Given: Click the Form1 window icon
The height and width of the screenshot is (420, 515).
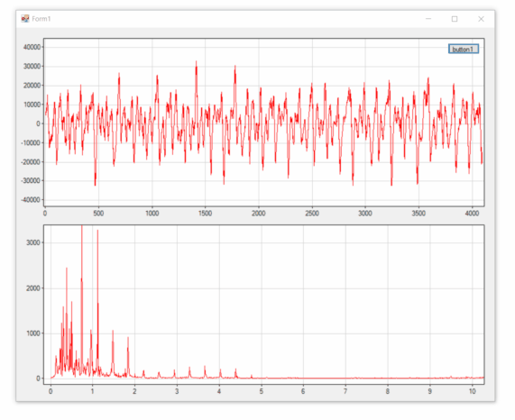Looking at the screenshot, I should [25, 19].
